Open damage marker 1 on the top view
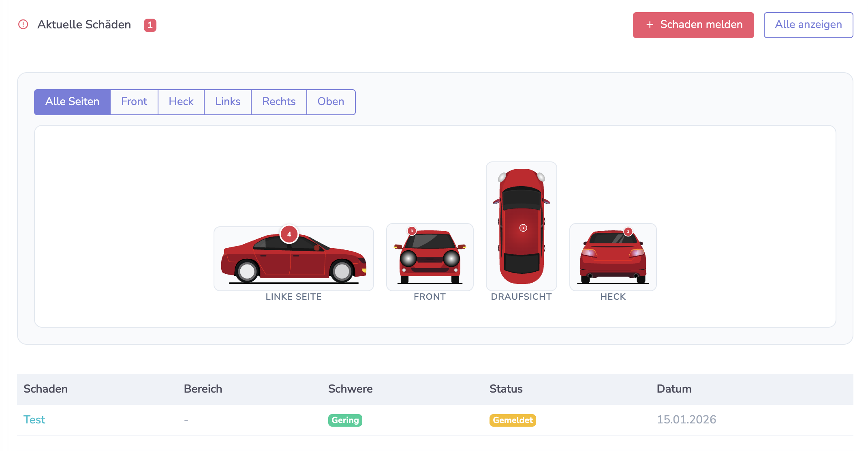 click(x=523, y=228)
